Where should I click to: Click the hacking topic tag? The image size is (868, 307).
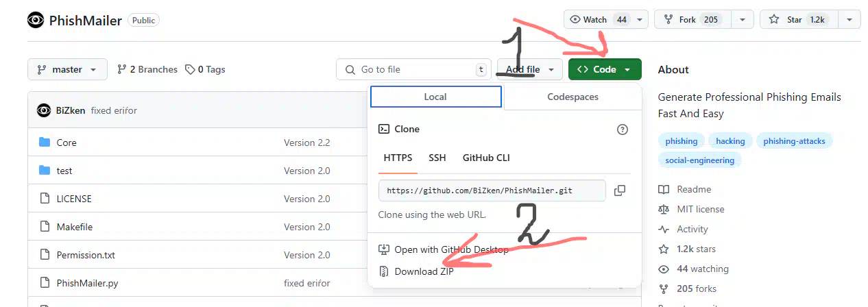(730, 140)
